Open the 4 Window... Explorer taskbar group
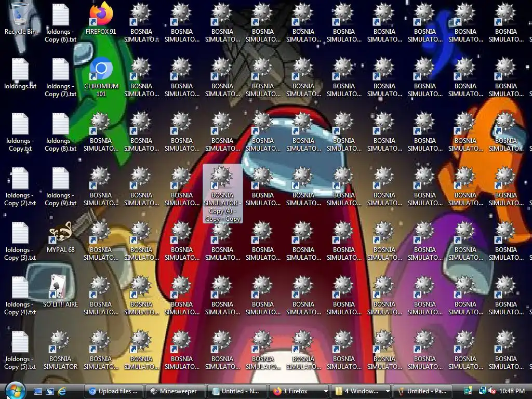The width and height of the screenshot is (532, 399). point(361,391)
